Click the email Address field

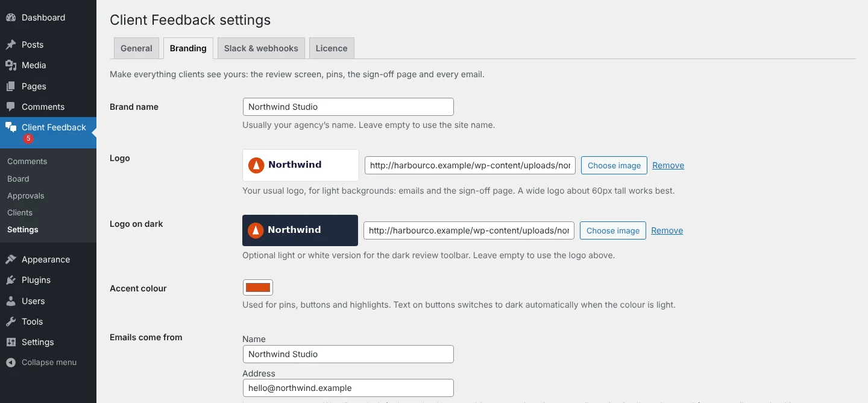pyautogui.click(x=348, y=388)
